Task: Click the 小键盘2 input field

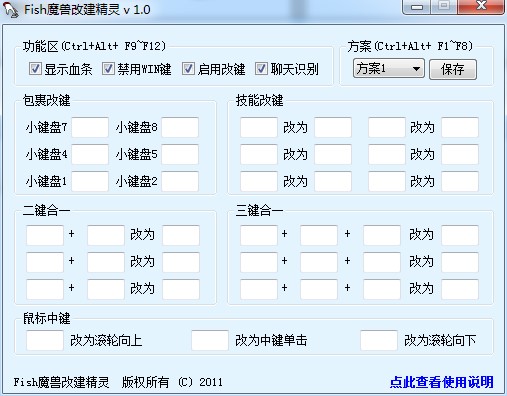Action: (x=180, y=181)
